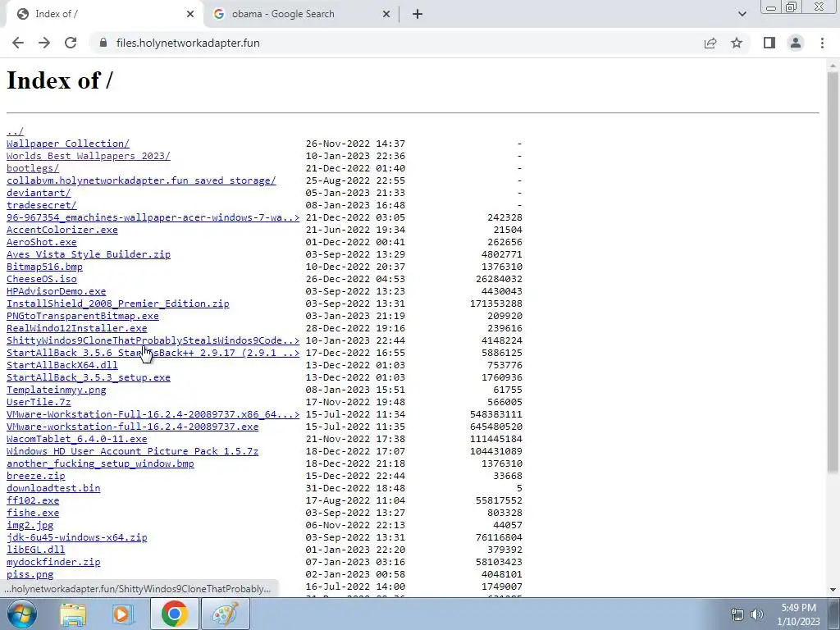Download AeroShot.exe
Viewport: 840px width, 630px height.
point(41,242)
